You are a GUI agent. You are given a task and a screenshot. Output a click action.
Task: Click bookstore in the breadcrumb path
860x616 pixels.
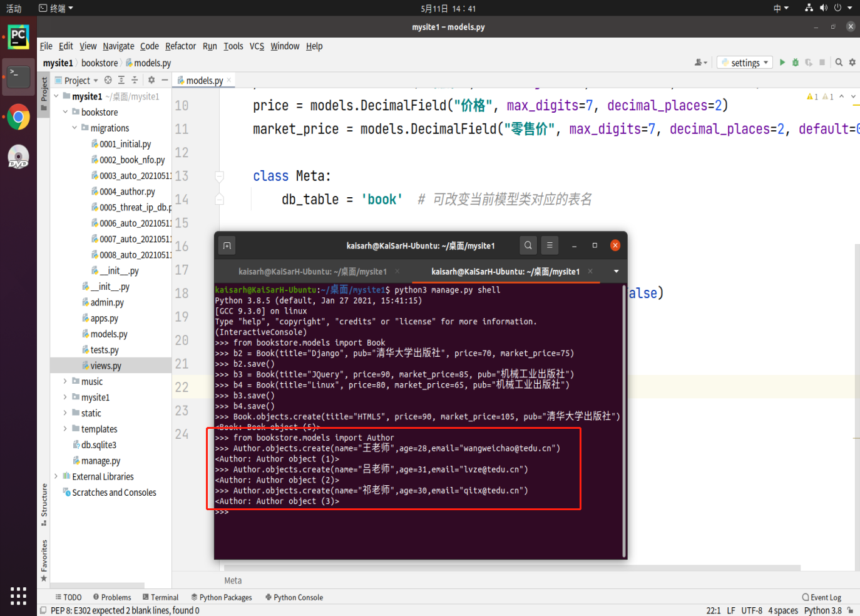(100, 63)
